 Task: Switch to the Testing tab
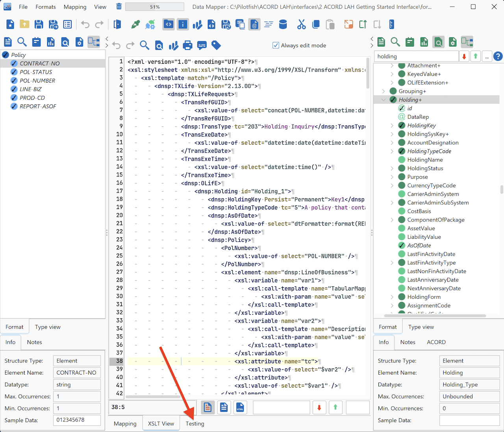(195, 424)
